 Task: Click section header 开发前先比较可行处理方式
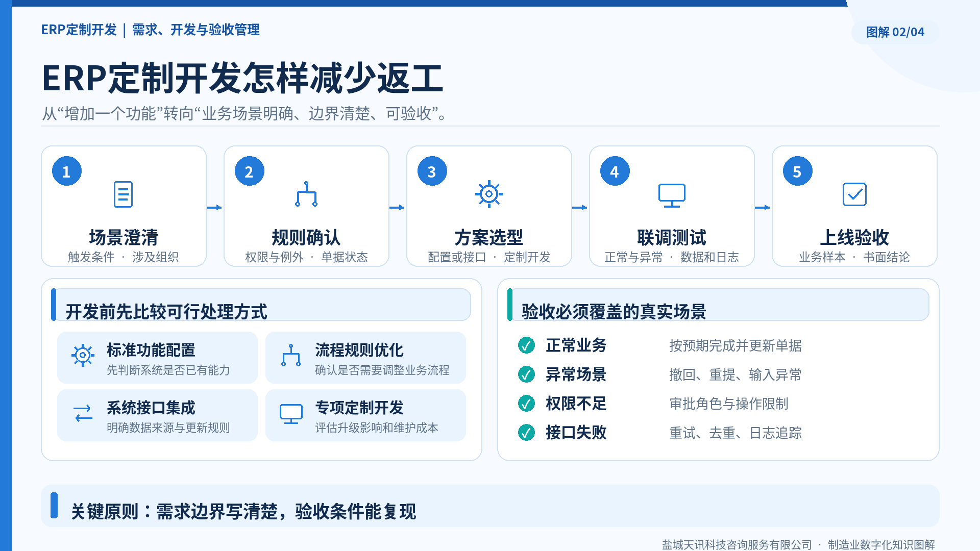[x=166, y=311]
